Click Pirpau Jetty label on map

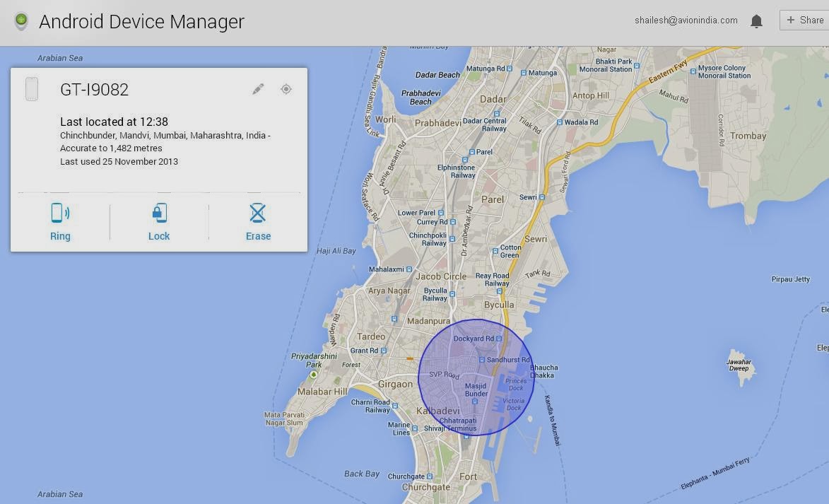click(x=790, y=279)
